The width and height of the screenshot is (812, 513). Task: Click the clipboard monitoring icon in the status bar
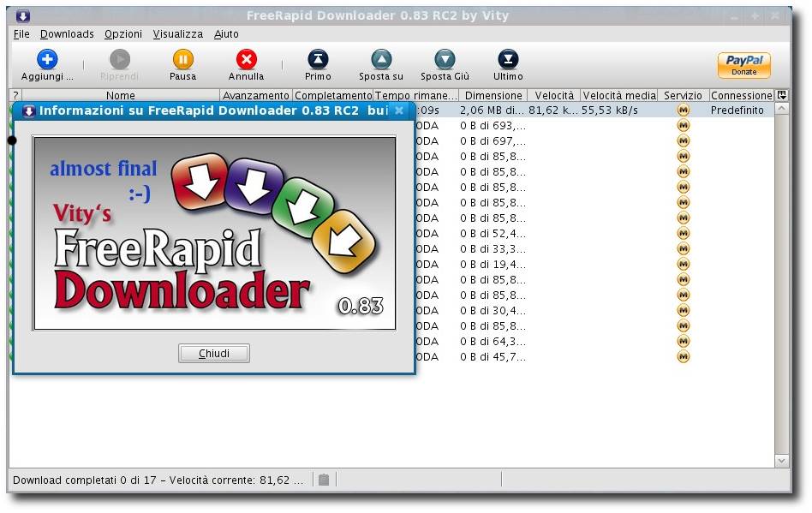tap(324, 480)
